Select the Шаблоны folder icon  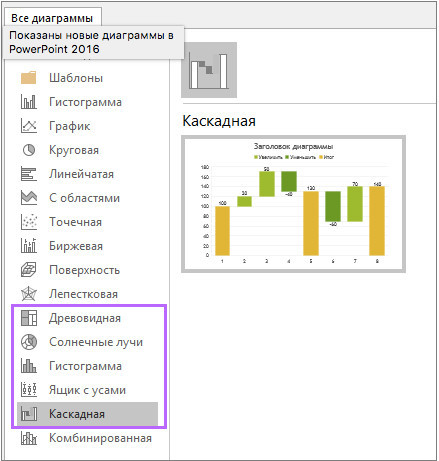click(29, 78)
